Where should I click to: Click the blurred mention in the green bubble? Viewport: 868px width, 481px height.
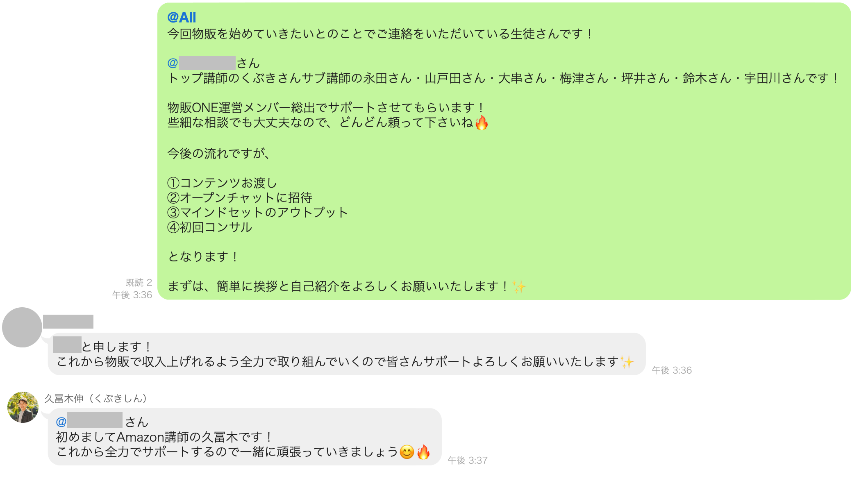click(x=207, y=63)
